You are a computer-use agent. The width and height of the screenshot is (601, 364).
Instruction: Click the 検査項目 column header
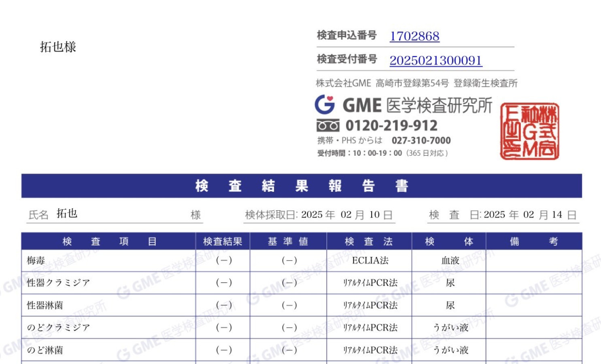tap(108, 241)
